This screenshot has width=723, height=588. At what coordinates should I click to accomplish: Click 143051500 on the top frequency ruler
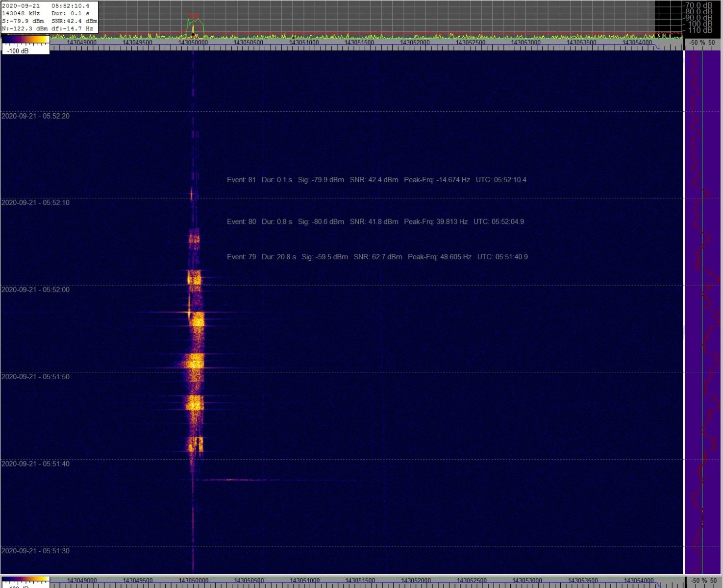pos(359,43)
